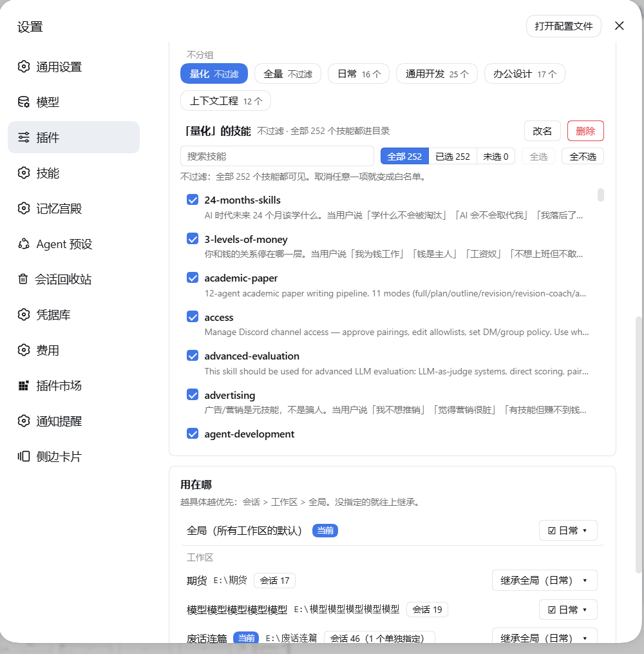The image size is (644, 654).
Task: Click the icon beside Agent 预设
Action: 24,244
